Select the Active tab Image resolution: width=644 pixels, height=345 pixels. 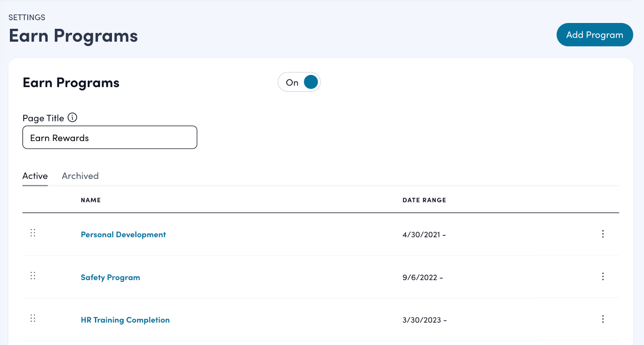coord(35,176)
